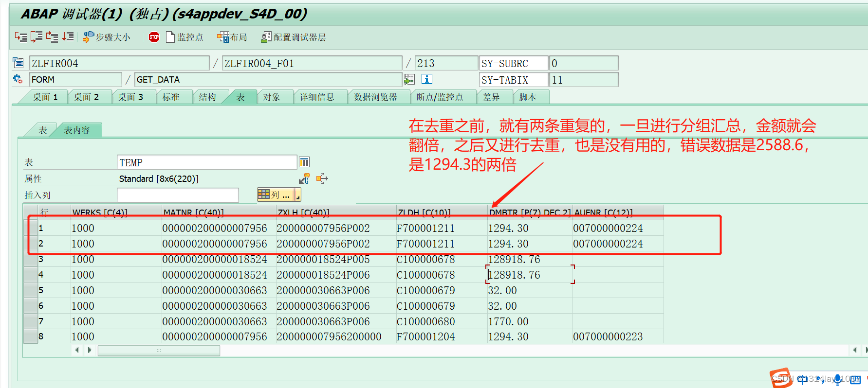This screenshot has width=868, height=388.
Task: Switch to the 详细信息 tab
Action: pos(317,97)
